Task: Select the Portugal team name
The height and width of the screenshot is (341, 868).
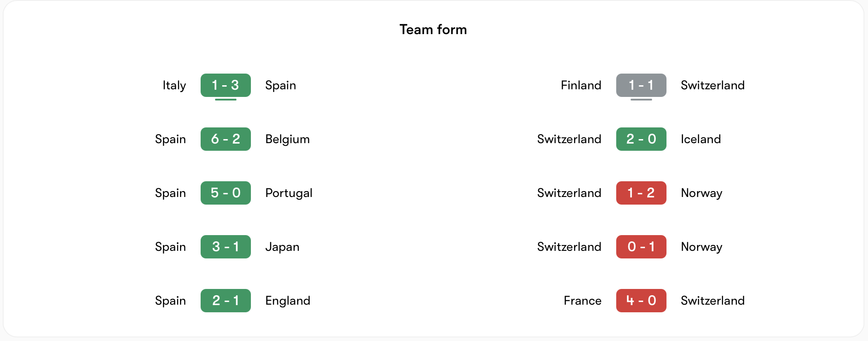Action: coord(289,193)
